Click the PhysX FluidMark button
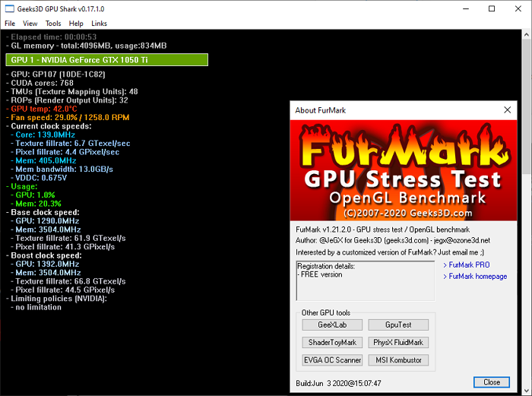 398,342
